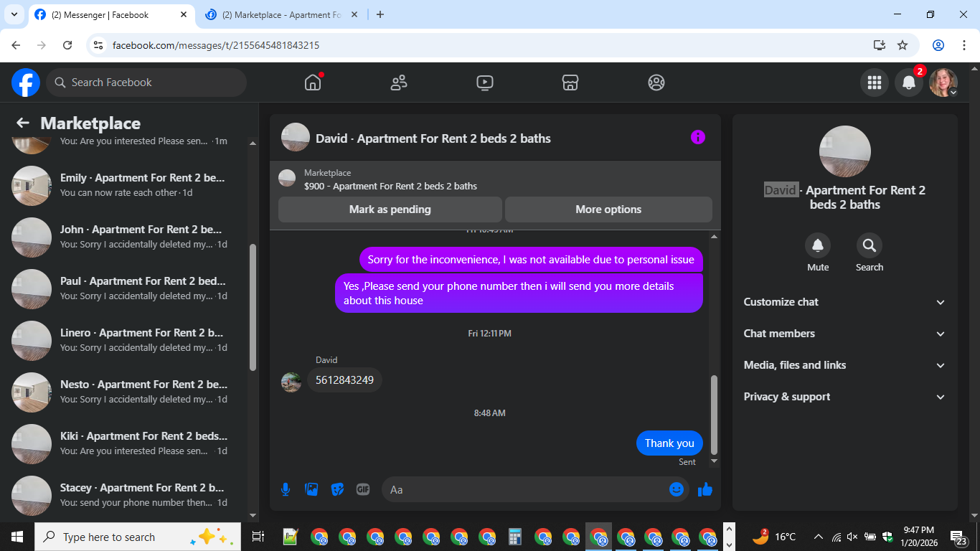Open Task View on taskbar
The height and width of the screenshot is (551, 980).
coord(258,537)
